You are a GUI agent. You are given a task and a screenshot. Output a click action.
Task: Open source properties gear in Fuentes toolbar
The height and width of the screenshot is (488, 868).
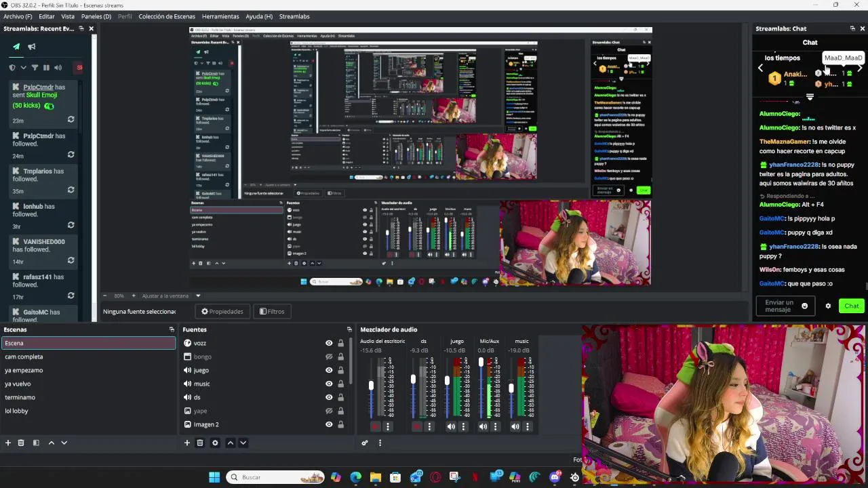(x=215, y=443)
